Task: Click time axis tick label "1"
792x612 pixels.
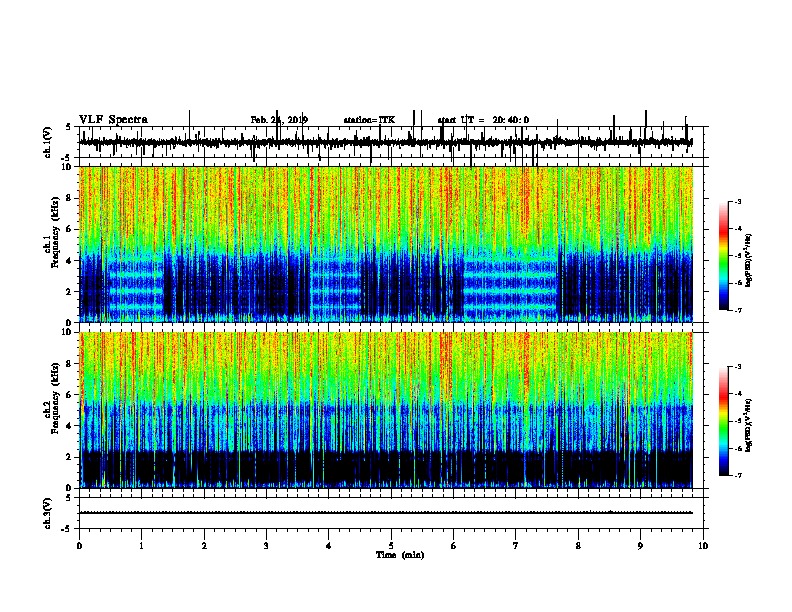Action: [x=141, y=545]
